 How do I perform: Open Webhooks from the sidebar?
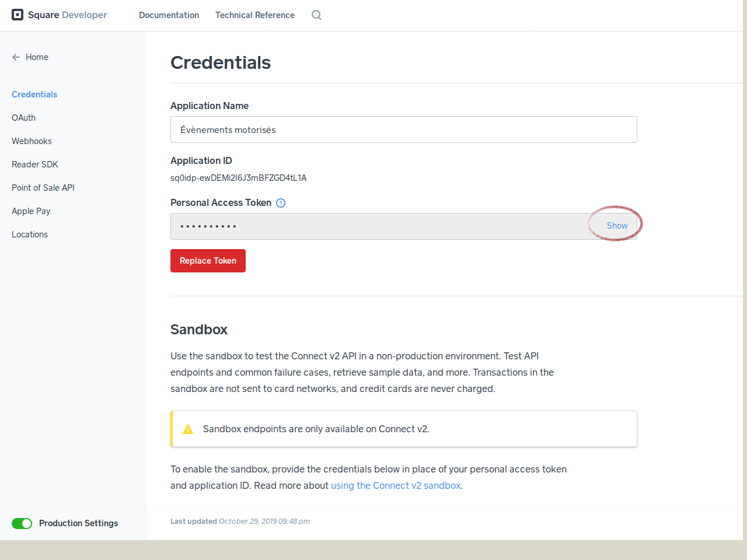coord(32,141)
